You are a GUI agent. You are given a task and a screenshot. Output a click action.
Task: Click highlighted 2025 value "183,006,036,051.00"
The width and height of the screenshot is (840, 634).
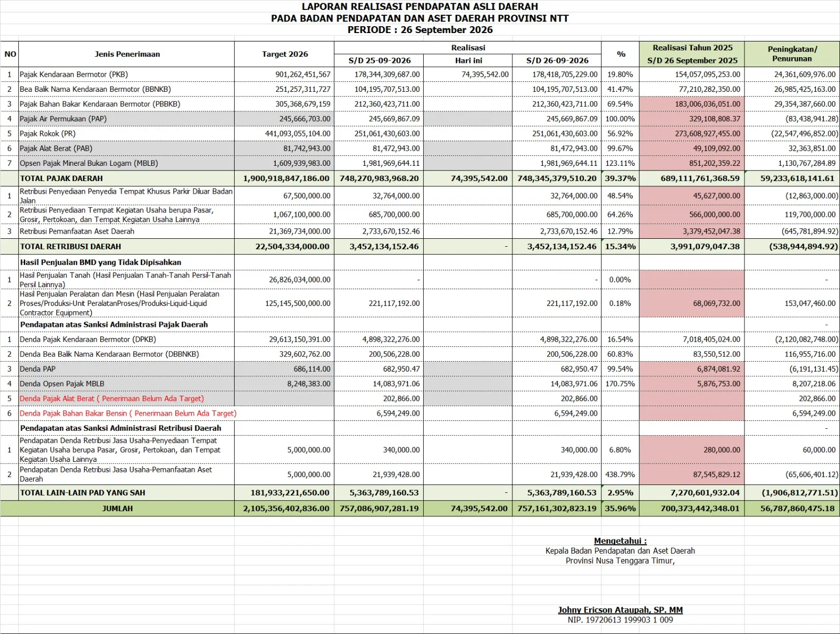[708, 104]
